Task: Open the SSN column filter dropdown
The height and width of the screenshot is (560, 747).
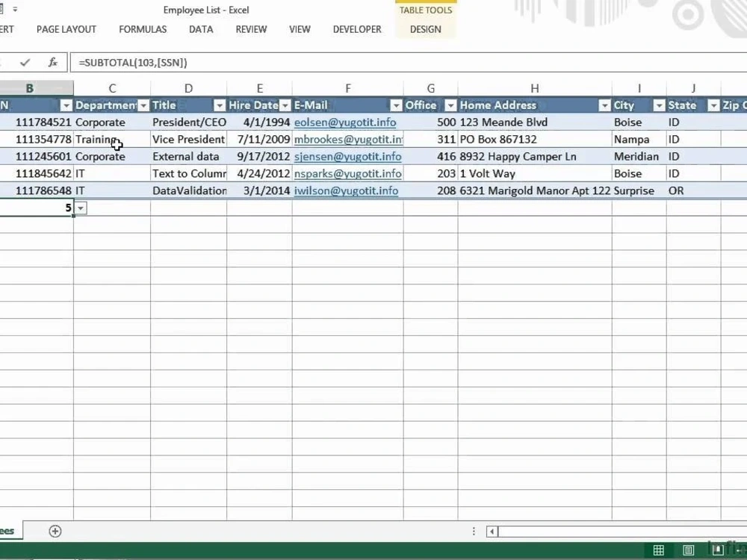Action: [x=66, y=105]
